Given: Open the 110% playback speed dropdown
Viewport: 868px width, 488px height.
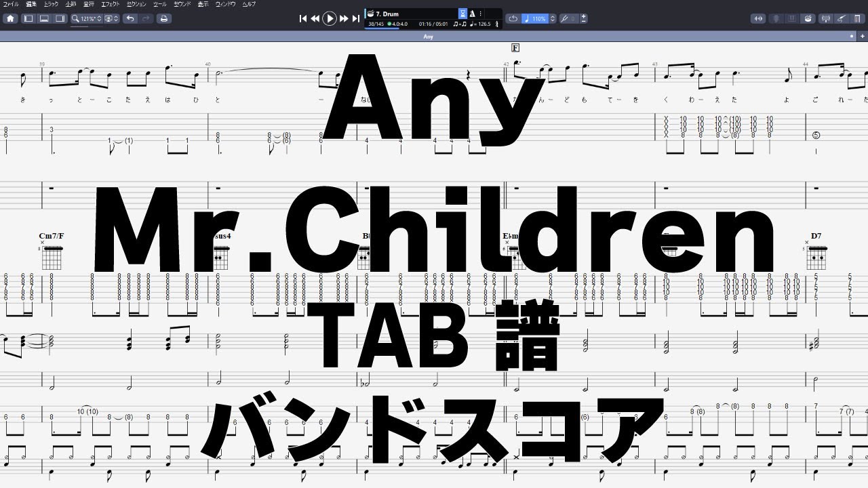Looking at the screenshot, I should (539, 18).
